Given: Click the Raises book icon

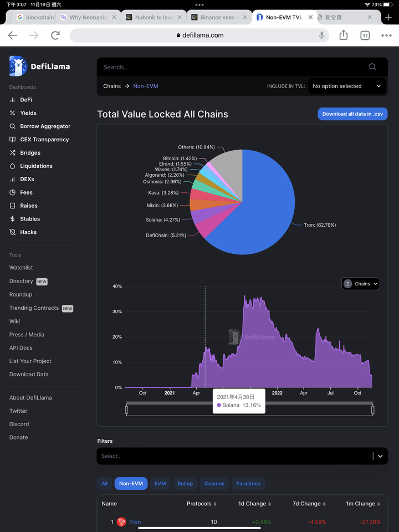Looking at the screenshot, I should [x=13, y=206].
